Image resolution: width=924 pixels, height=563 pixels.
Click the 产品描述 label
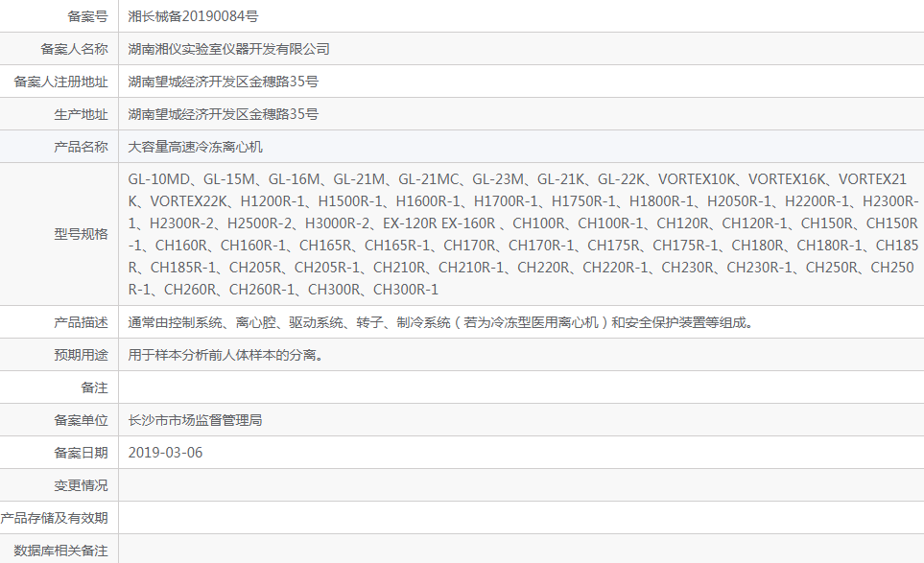pyautogui.click(x=81, y=322)
